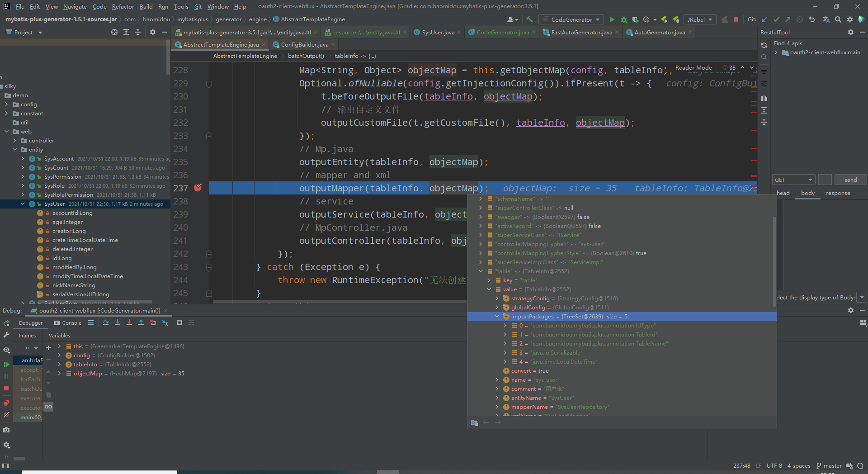The width and height of the screenshot is (868, 474).
Task: Toggle the watches glasses button in Variables
Action: pyautogui.click(x=48, y=407)
